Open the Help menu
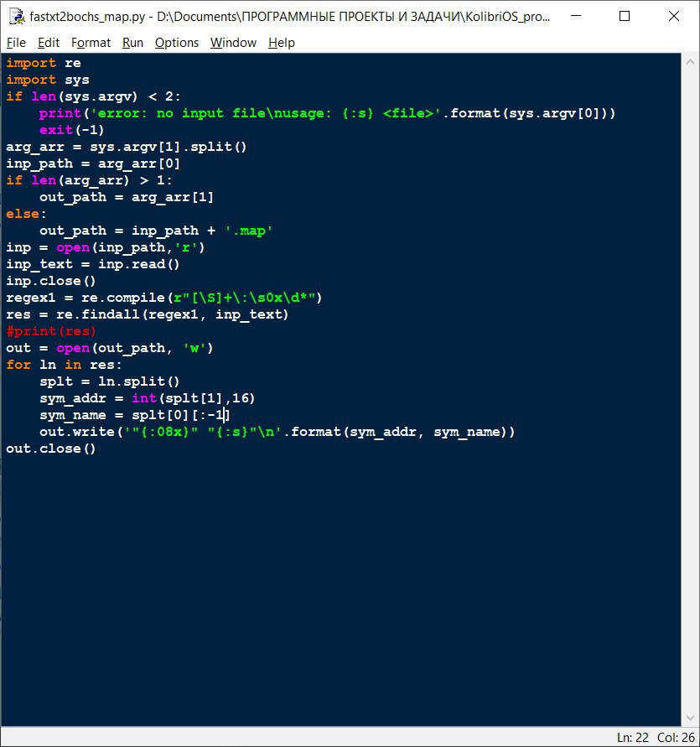The height and width of the screenshot is (747, 700). (x=282, y=43)
